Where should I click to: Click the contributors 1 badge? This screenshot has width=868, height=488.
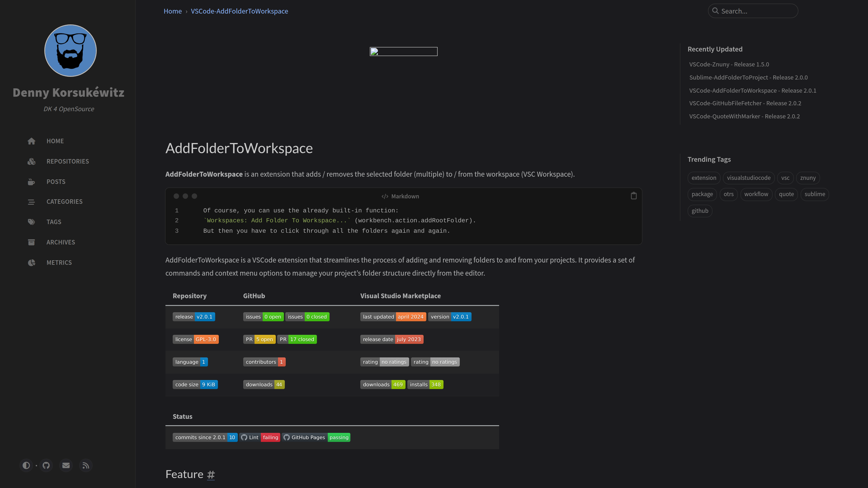click(x=264, y=362)
